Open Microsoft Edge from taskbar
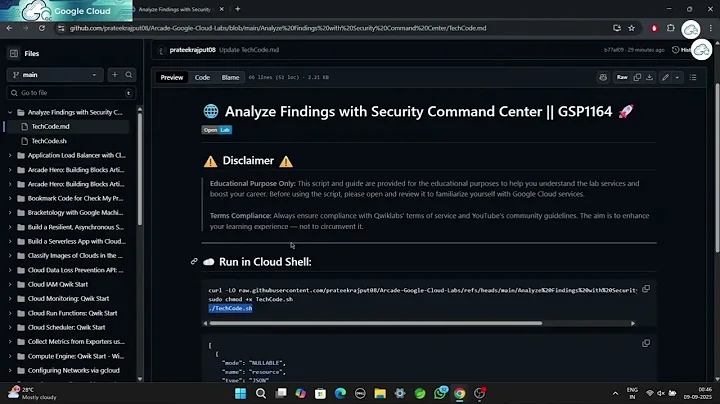 pos(340,393)
